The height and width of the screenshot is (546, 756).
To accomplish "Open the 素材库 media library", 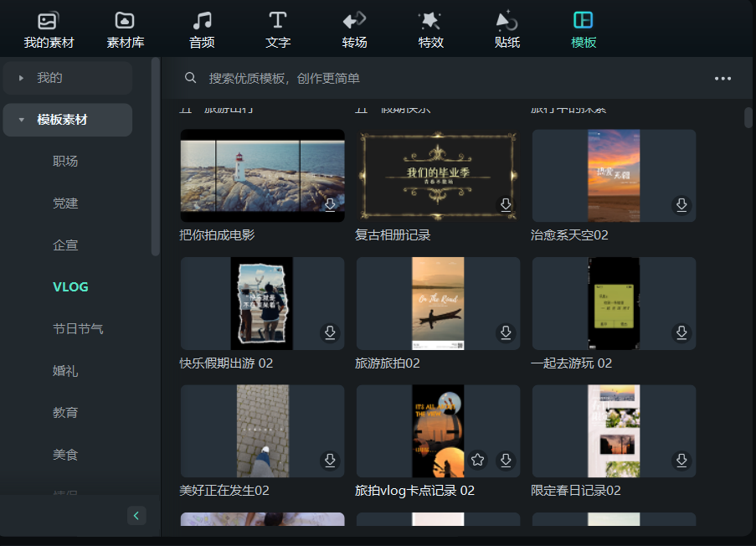I will coord(125,28).
